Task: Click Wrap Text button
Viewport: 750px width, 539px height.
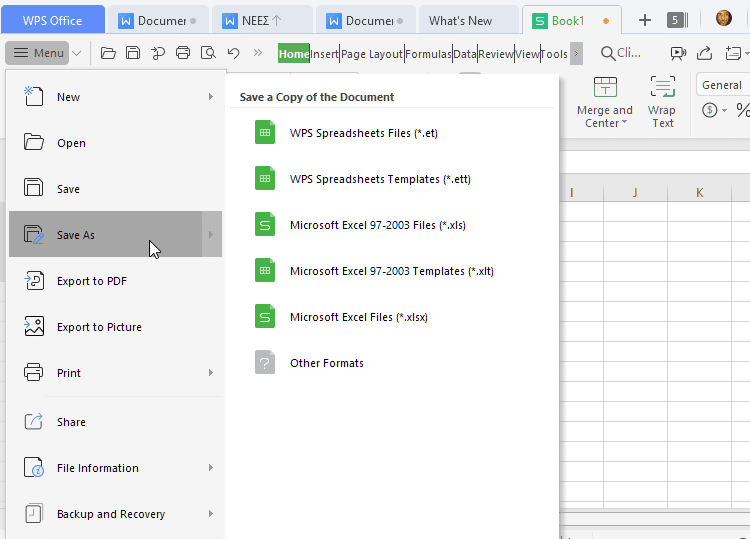Action: coord(662,102)
